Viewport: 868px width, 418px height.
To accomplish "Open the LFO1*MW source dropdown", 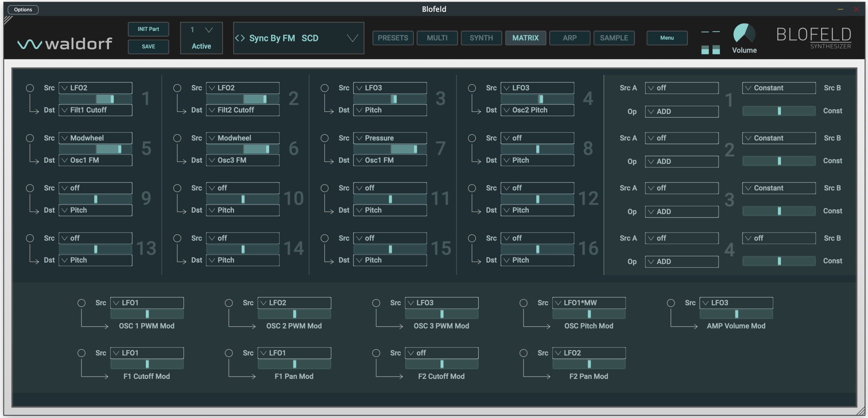I will pyautogui.click(x=589, y=303).
